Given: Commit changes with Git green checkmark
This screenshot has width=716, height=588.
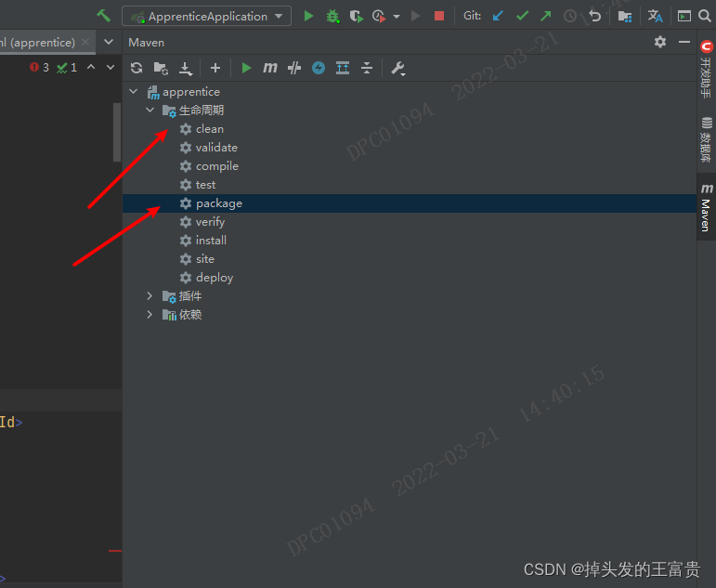Looking at the screenshot, I should click(522, 16).
